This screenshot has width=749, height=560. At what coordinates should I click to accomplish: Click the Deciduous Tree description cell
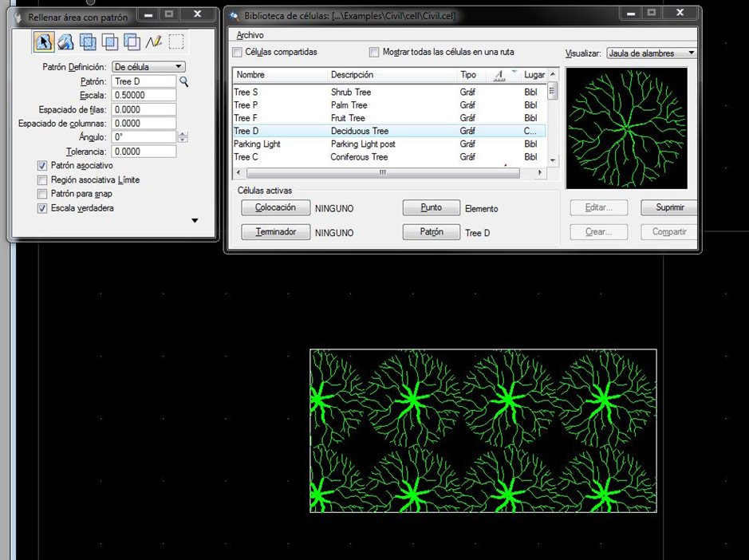point(360,131)
